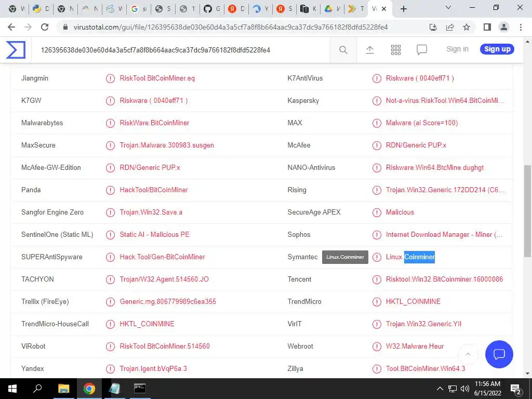Expand the tab search chevron
This screenshot has height=399, width=532.
coord(448,7)
